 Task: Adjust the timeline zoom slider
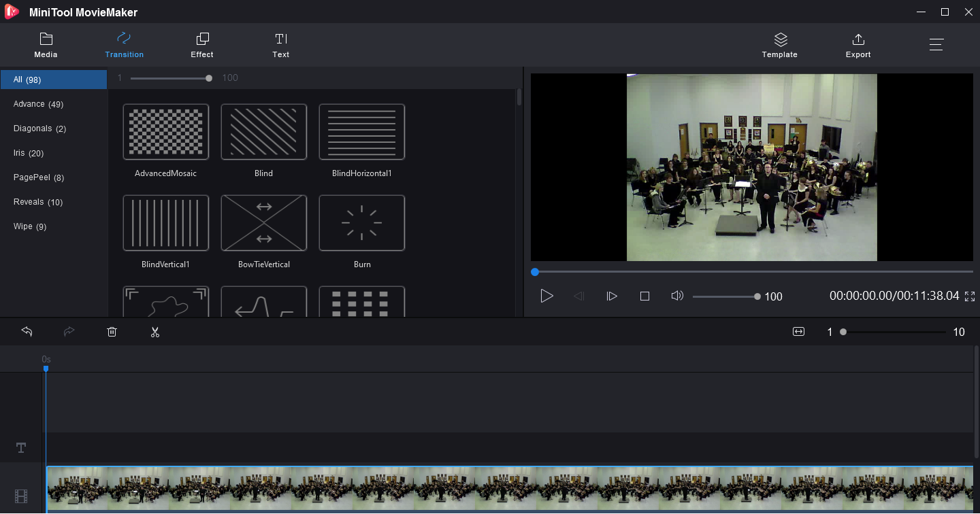[894, 332]
